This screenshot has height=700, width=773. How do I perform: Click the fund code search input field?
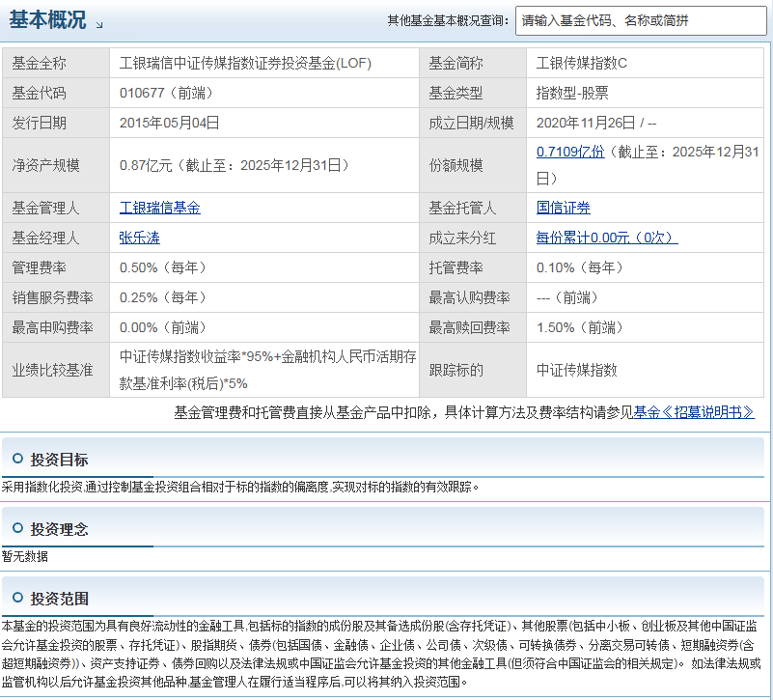click(x=641, y=20)
